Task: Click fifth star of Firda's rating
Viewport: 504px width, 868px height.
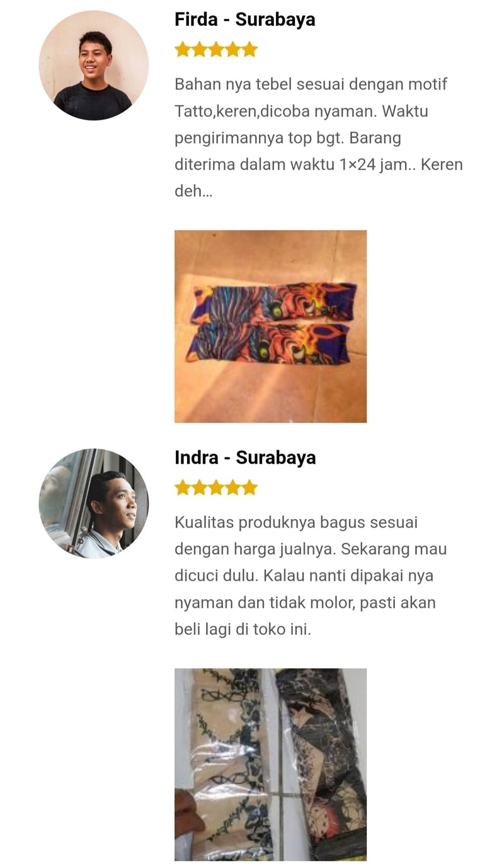Action: [249, 49]
